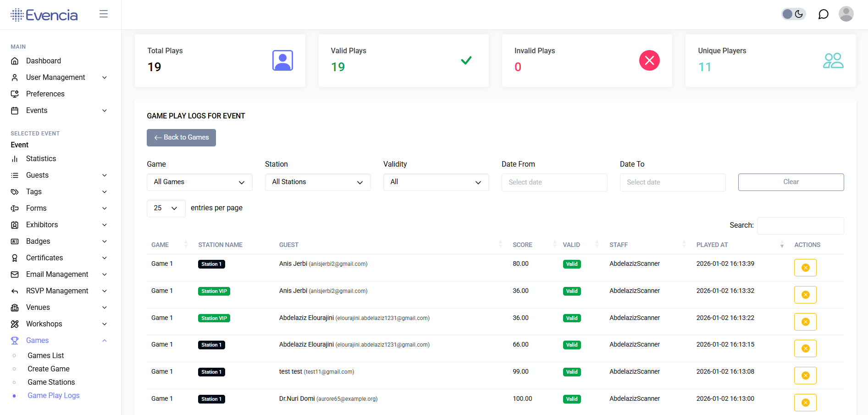Click the Back to Games button

pyautogui.click(x=181, y=137)
